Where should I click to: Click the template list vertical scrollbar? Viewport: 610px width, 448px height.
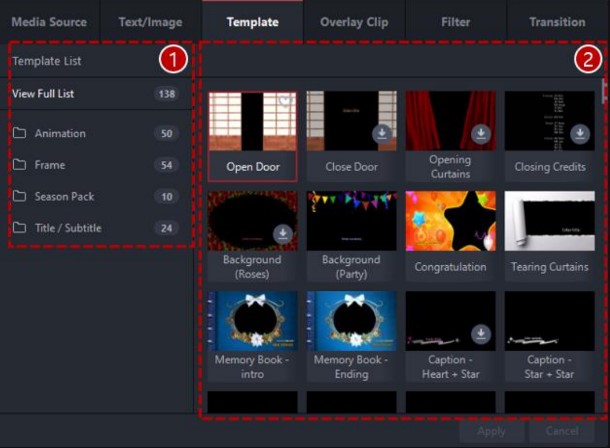click(603, 95)
